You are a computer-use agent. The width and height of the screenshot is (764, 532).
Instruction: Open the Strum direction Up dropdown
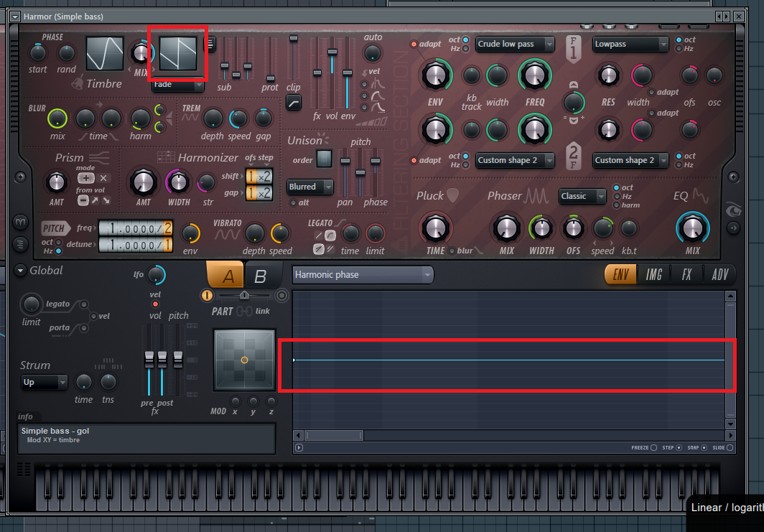coord(44,383)
